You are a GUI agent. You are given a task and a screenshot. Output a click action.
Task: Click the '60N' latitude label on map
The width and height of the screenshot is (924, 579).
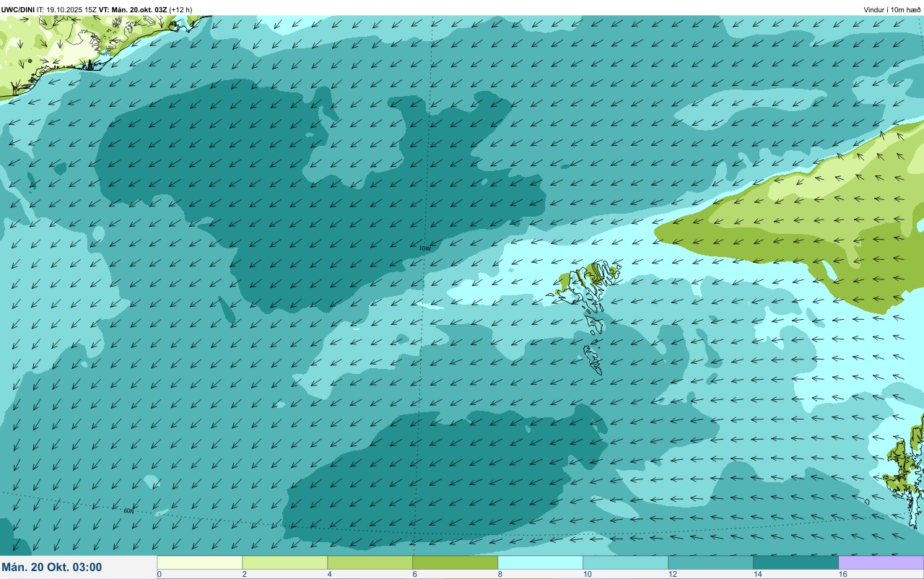click(128, 510)
